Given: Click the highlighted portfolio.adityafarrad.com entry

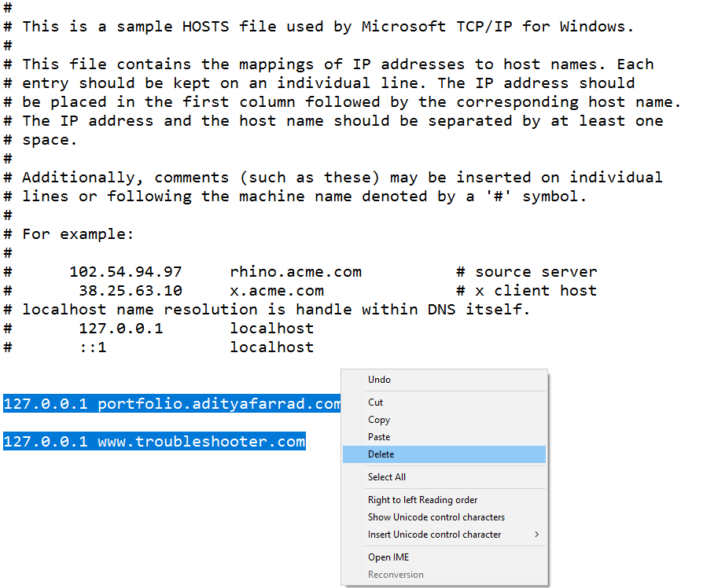Looking at the screenshot, I should [x=171, y=403].
